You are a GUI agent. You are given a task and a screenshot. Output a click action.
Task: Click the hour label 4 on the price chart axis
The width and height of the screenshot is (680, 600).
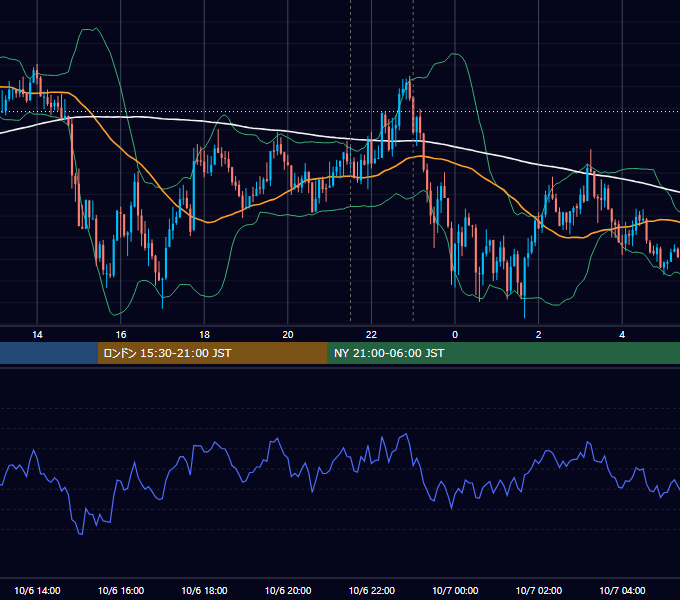(x=622, y=335)
